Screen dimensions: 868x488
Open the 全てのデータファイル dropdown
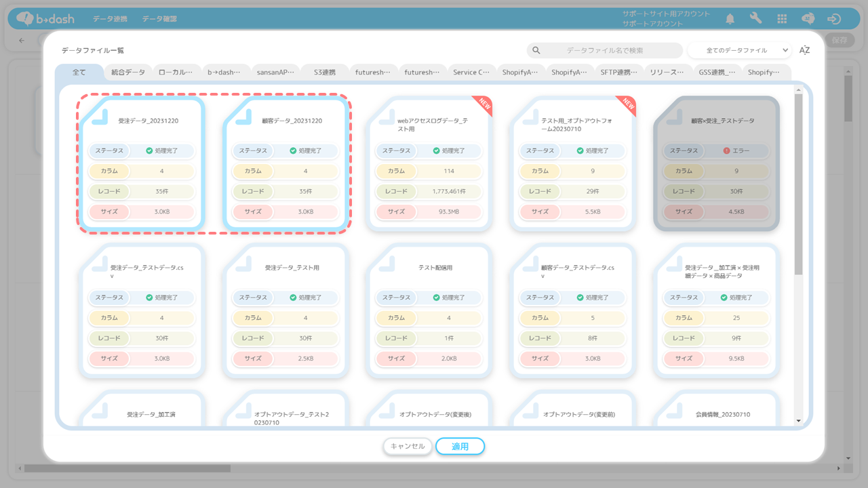click(739, 50)
